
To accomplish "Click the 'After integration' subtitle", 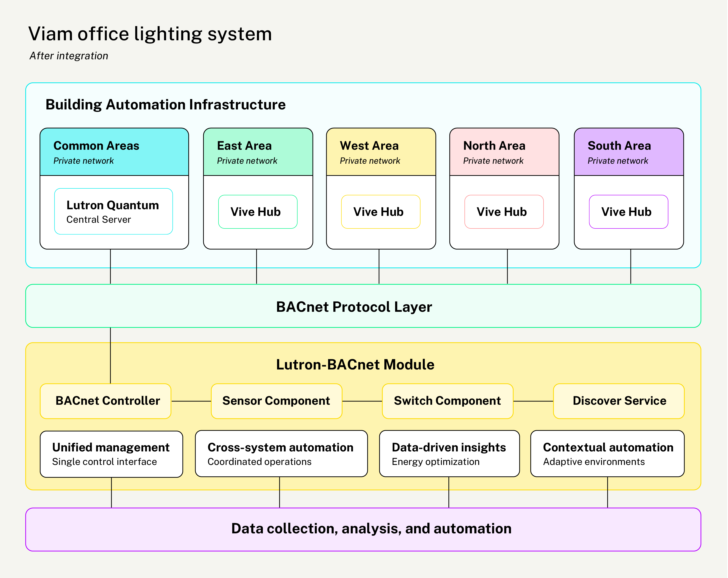I will (x=69, y=56).
